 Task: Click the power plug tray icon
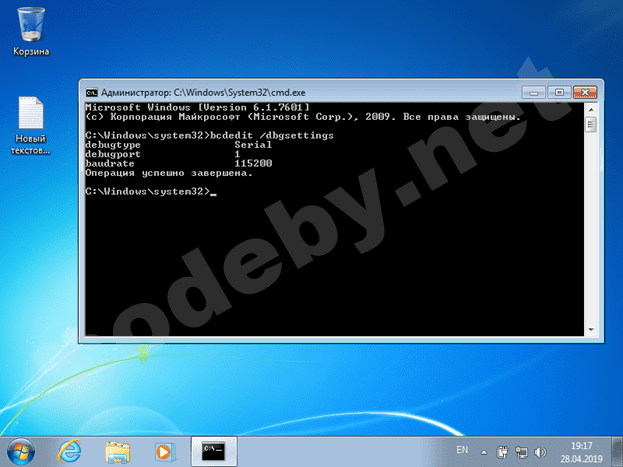click(x=502, y=452)
